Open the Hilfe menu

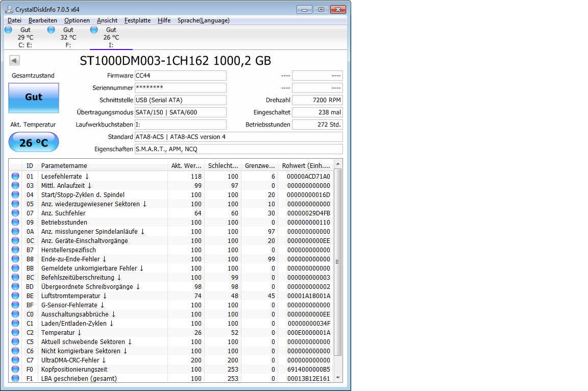164,20
